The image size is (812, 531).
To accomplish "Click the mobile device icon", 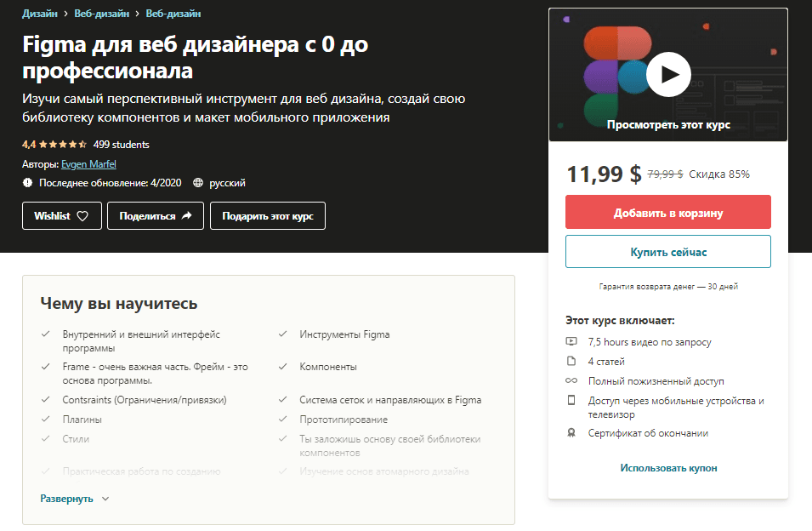I will click(571, 401).
